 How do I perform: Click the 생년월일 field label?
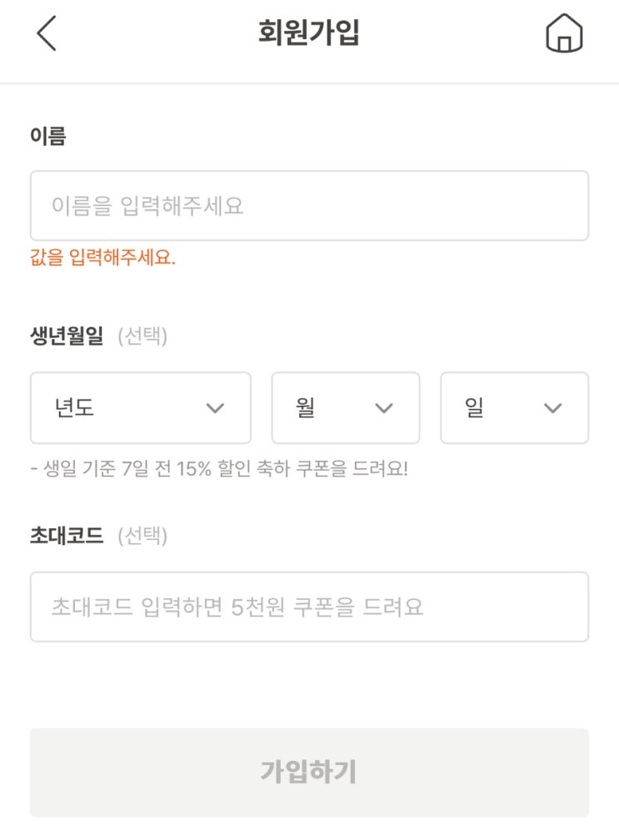pos(67,336)
